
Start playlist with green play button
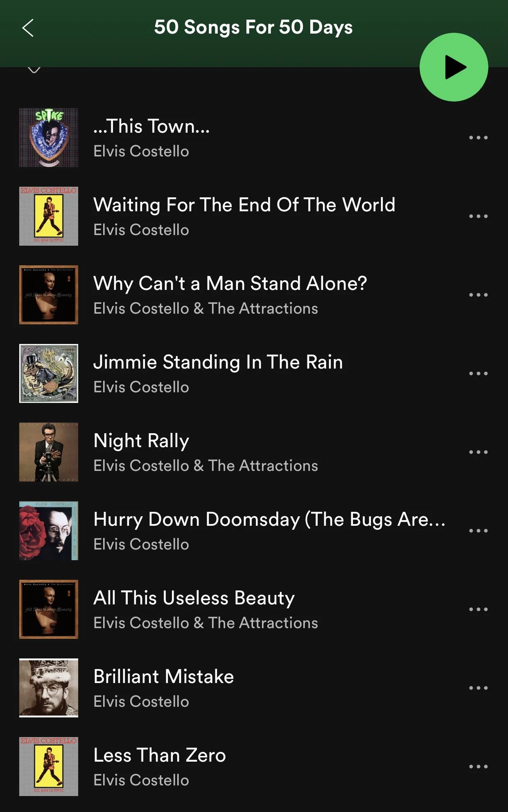pos(454,67)
